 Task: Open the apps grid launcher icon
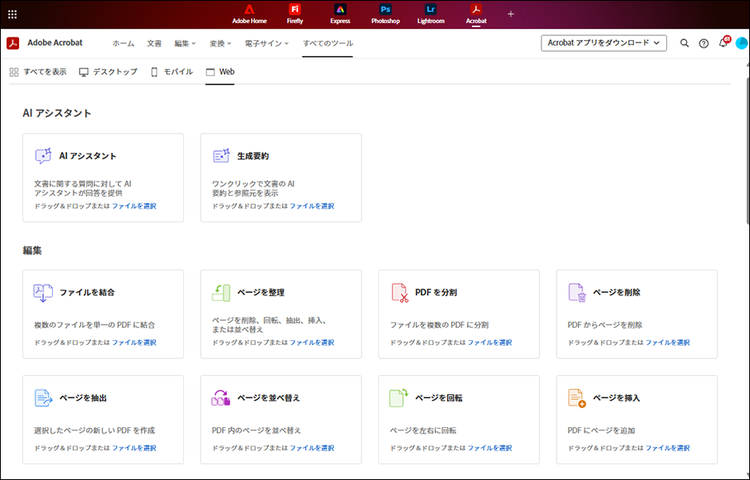[x=12, y=14]
